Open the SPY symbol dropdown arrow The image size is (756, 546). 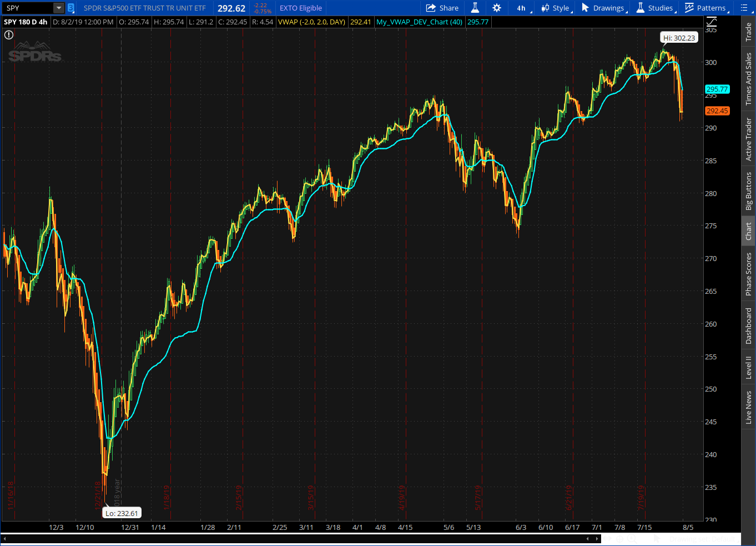59,8
